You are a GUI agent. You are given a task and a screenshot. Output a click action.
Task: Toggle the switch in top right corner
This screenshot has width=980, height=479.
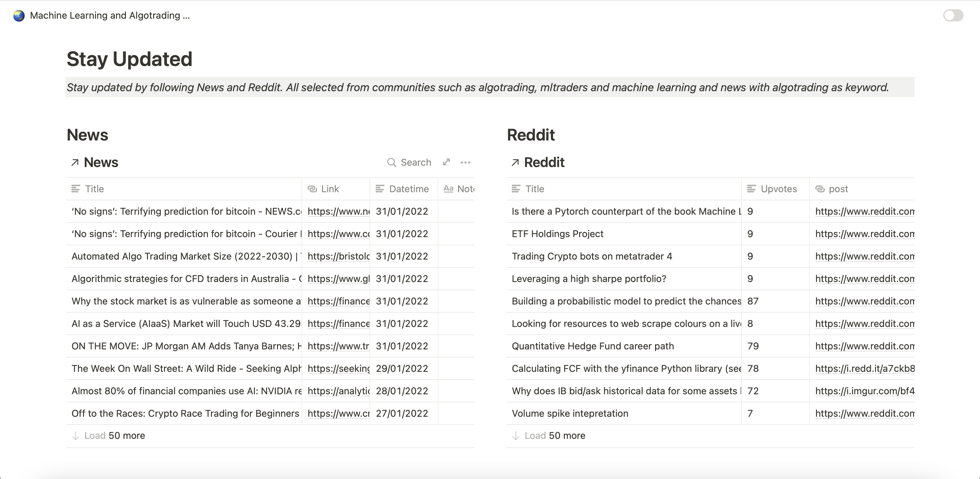[953, 16]
